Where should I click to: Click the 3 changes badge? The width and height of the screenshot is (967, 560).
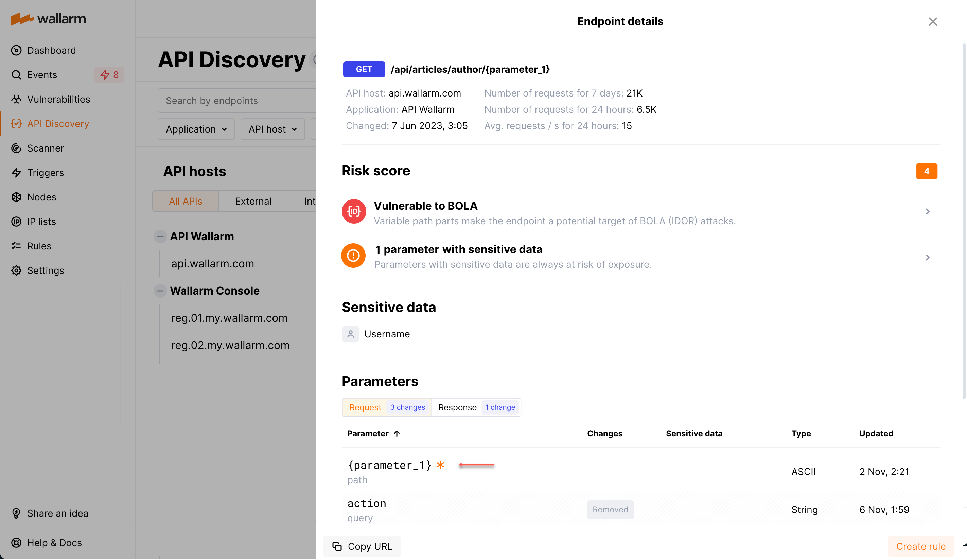(407, 408)
